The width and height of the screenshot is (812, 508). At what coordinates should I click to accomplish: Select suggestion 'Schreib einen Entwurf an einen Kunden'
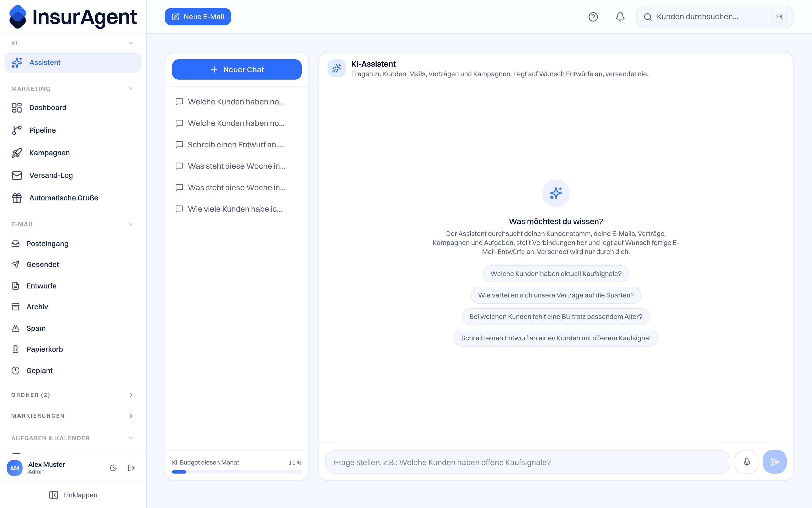point(556,338)
